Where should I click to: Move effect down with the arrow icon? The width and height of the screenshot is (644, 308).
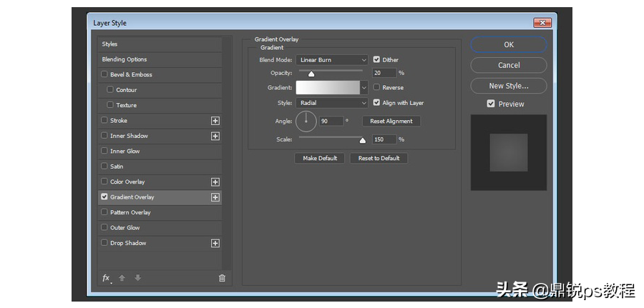(137, 278)
